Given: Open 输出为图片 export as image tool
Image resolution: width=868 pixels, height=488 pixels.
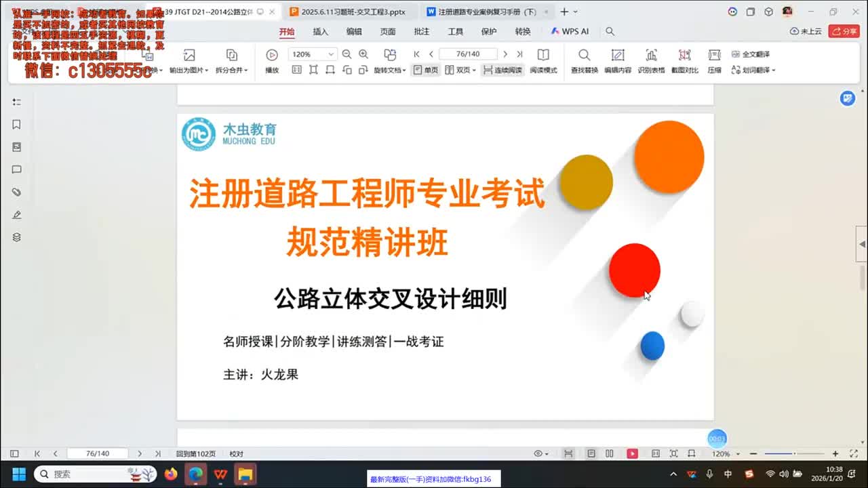Looking at the screenshot, I should (189, 61).
